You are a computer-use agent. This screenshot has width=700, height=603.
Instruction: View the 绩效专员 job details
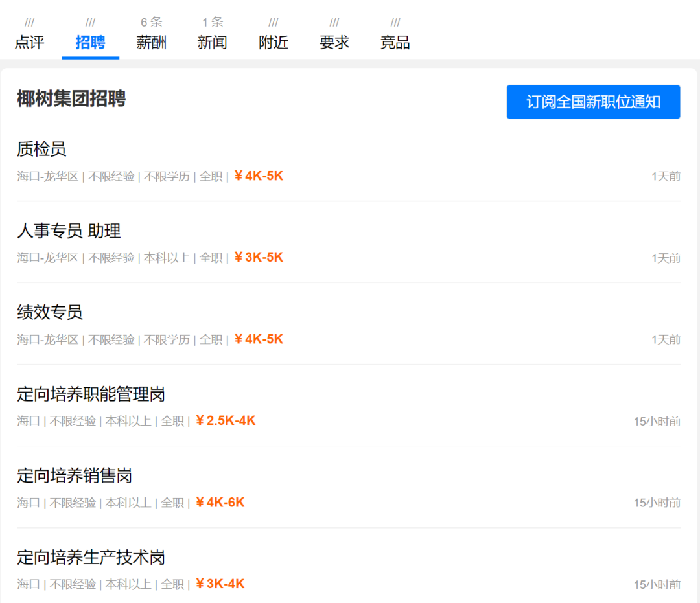point(50,313)
